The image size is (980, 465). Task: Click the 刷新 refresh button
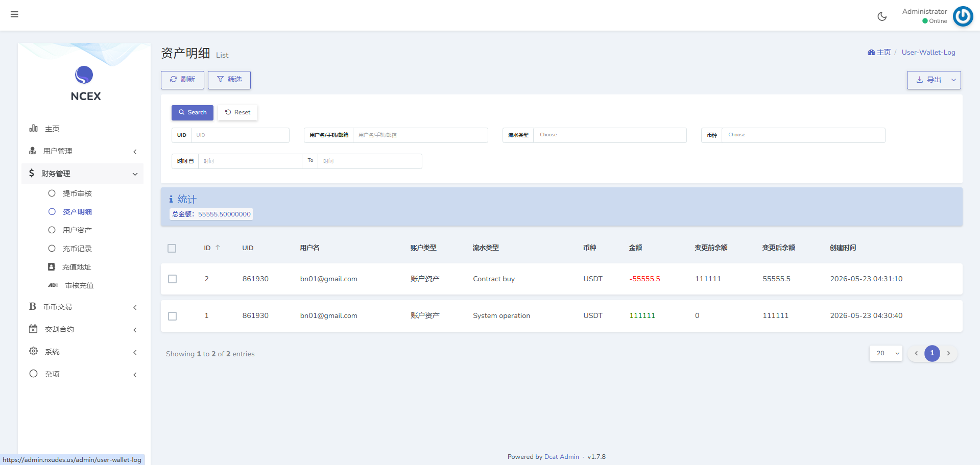pyautogui.click(x=182, y=80)
